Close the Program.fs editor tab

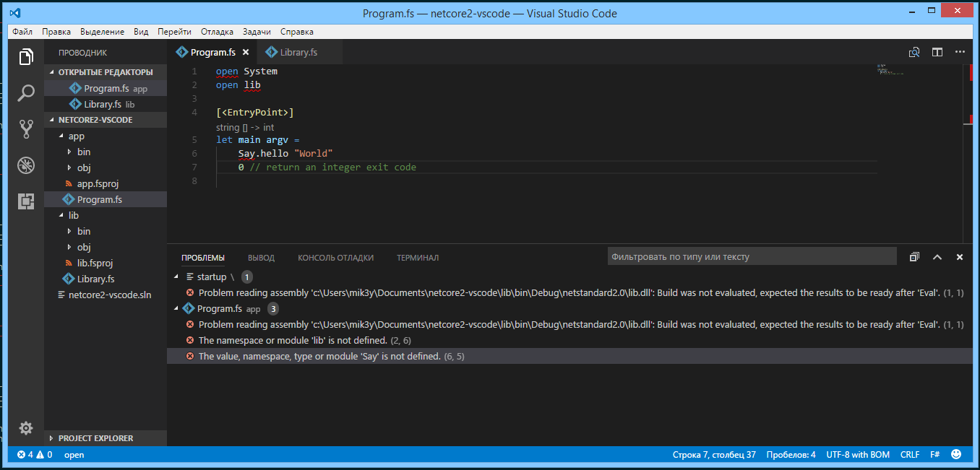(246, 52)
